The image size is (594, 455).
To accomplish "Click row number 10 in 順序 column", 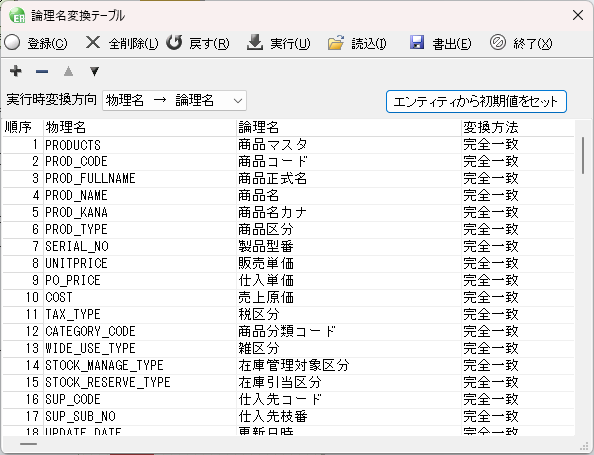I will coord(22,298).
